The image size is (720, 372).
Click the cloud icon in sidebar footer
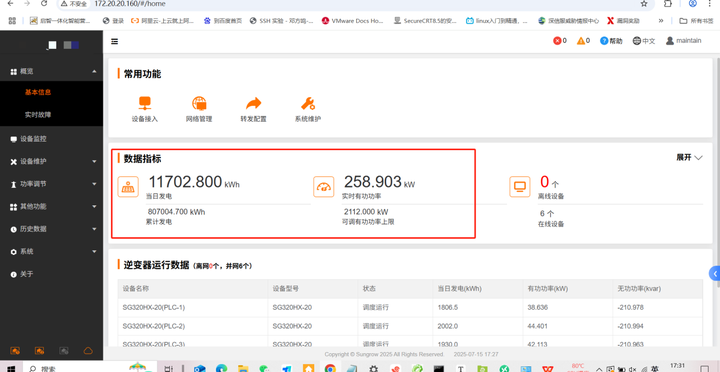click(88, 351)
